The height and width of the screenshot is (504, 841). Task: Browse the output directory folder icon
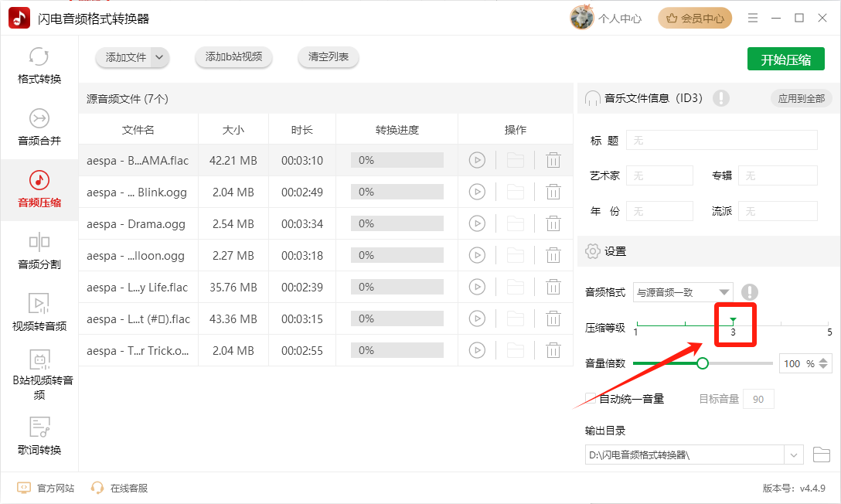(x=821, y=455)
